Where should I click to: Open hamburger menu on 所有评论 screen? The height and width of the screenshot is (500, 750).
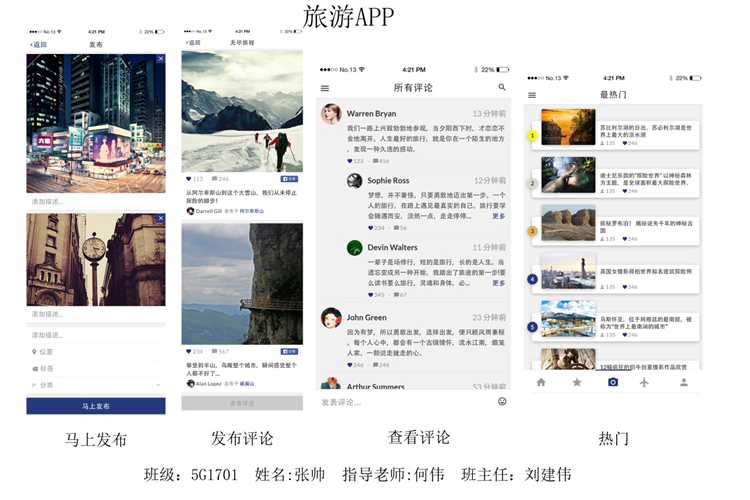(325, 88)
